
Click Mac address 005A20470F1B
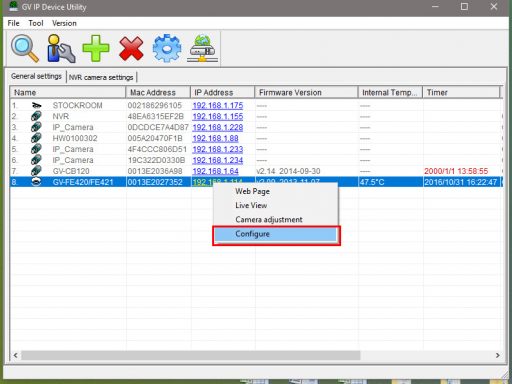[155, 138]
